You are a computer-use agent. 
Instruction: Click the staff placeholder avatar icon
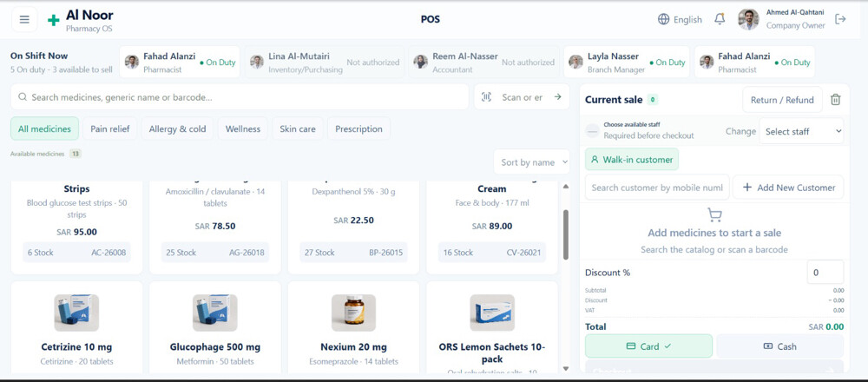click(592, 131)
